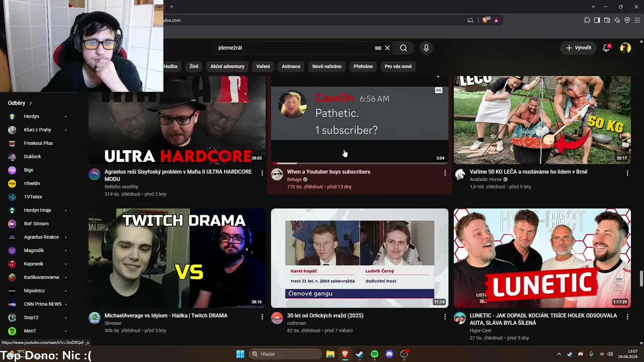Open the Brave Rewards triangle icon
Image resolution: width=644 pixels, height=362 pixels.
pos(496,20)
